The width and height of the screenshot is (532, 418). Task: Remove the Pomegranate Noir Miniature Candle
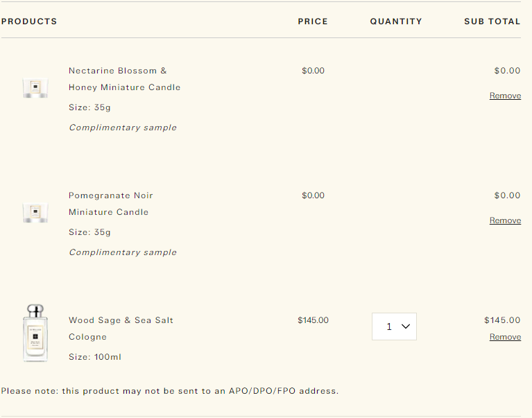505,220
